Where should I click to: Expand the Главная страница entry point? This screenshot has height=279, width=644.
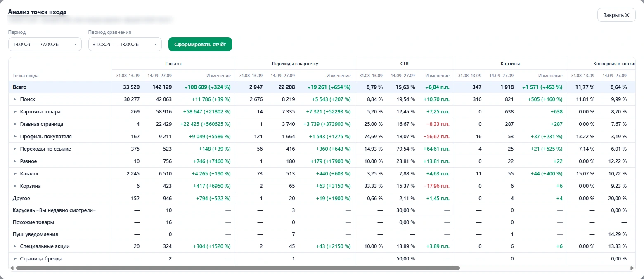click(15, 124)
